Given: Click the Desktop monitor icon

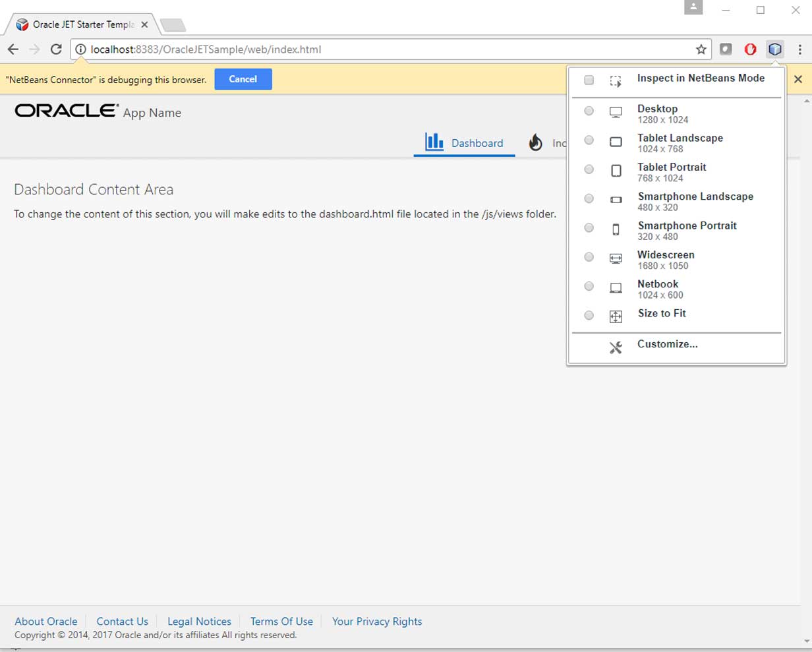Looking at the screenshot, I should [x=616, y=112].
